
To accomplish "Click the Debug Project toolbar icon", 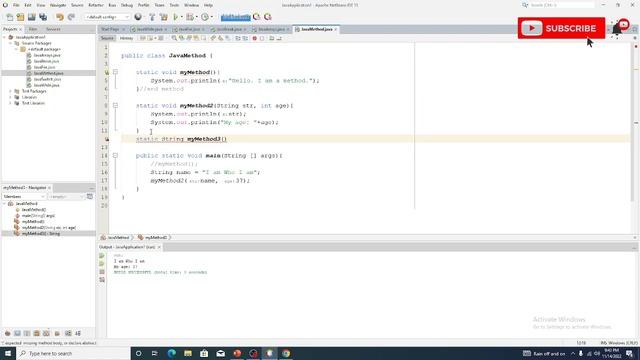I will coord(190,17).
